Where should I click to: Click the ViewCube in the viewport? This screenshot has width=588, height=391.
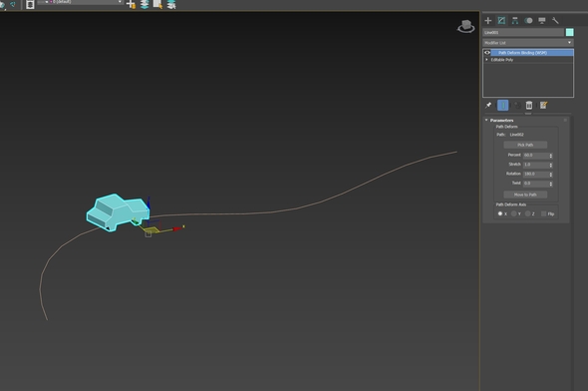(x=466, y=26)
